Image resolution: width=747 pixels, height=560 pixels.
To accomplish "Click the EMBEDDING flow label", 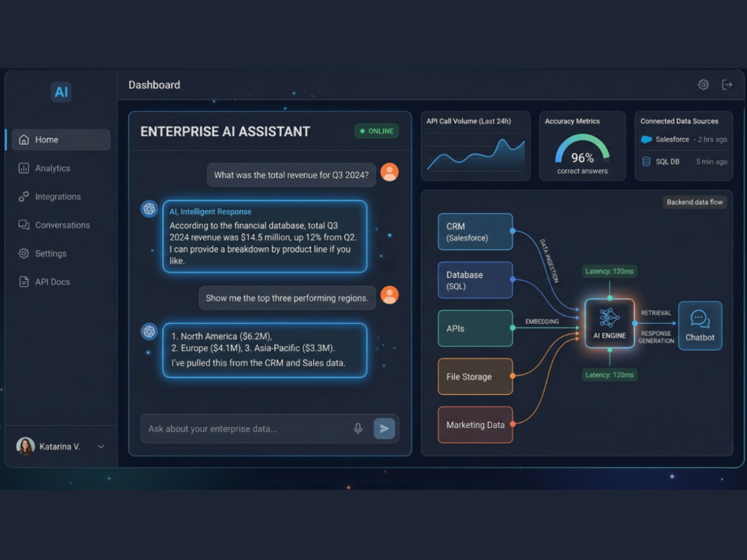I will [542, 321].
